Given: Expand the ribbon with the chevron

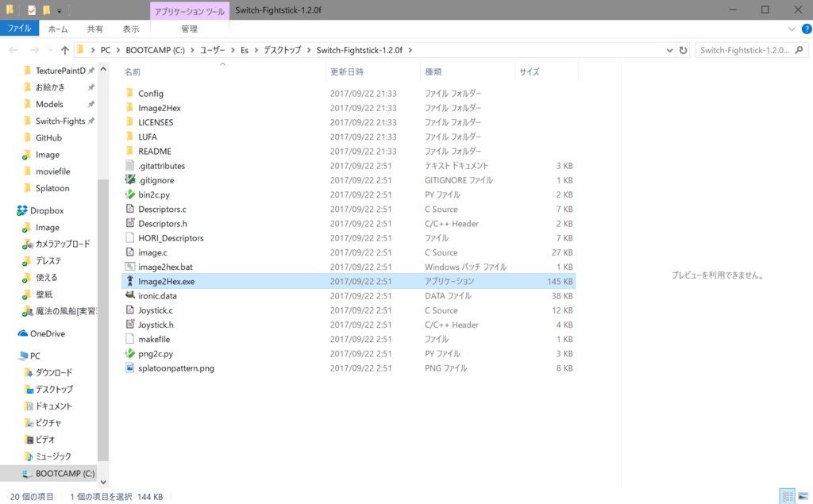Looking at the screenshot, I should (792, 29).
